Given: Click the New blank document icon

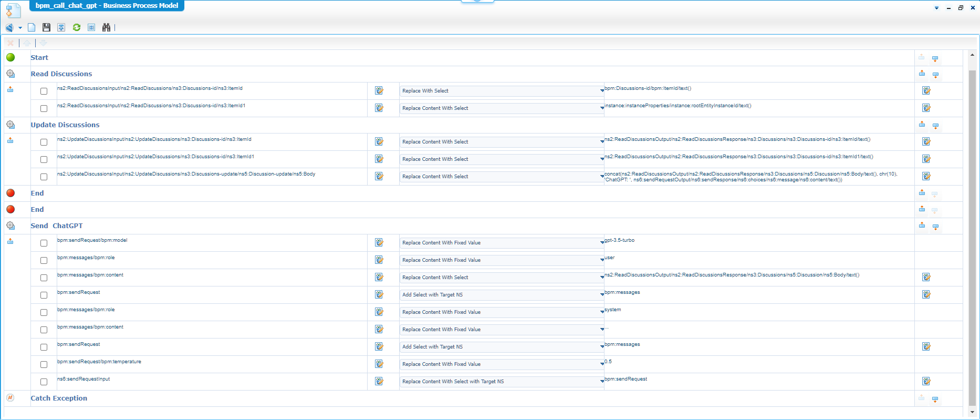Looking at the screenshot, I should [32, 27].
